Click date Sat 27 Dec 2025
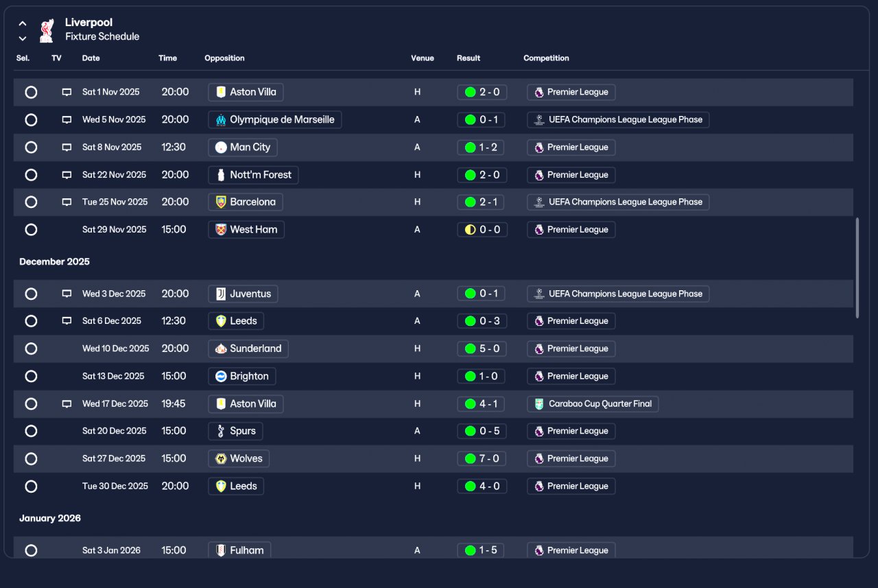The width and height of the screenshot is (878, 588). (114, 458)
